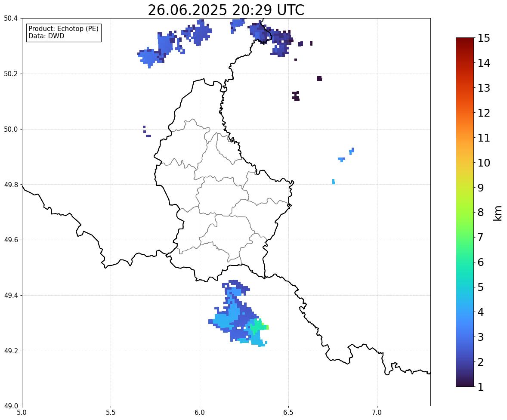
Task: Click the colorbar unit label 'km'
Action: (x=497, y=213)
